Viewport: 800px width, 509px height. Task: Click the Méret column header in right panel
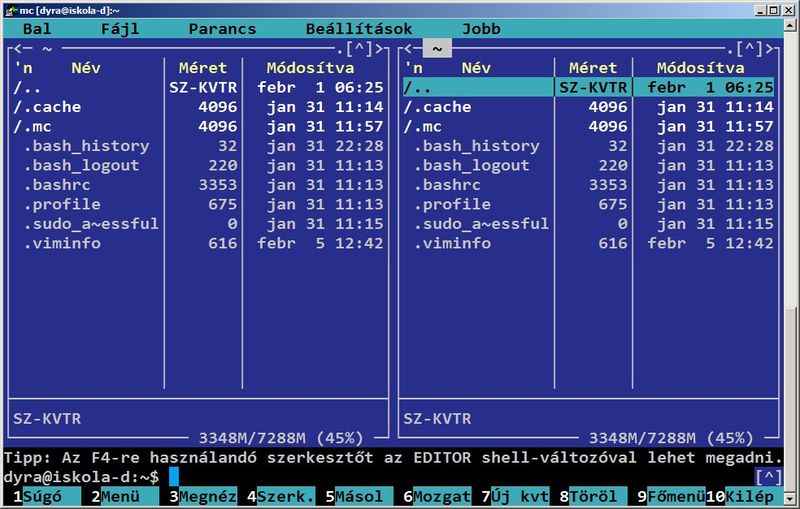tap(593, 68)
